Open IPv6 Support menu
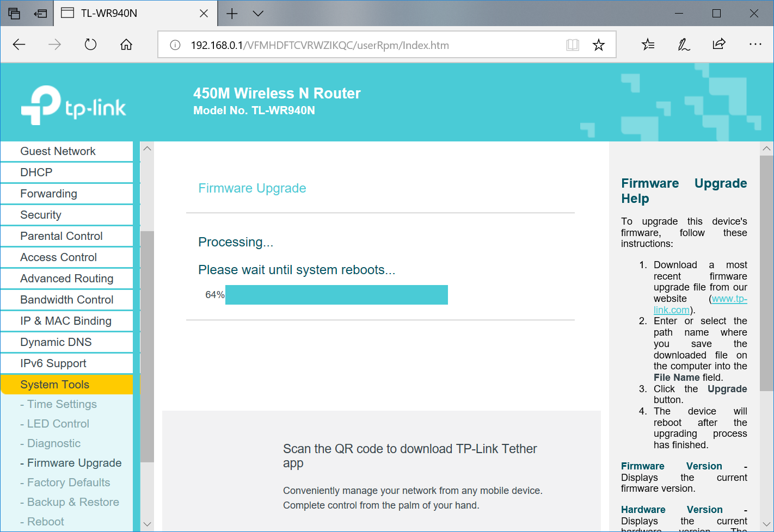Viewport: 774px width, 532px height. pyautogui.click(x=66, y=363)
